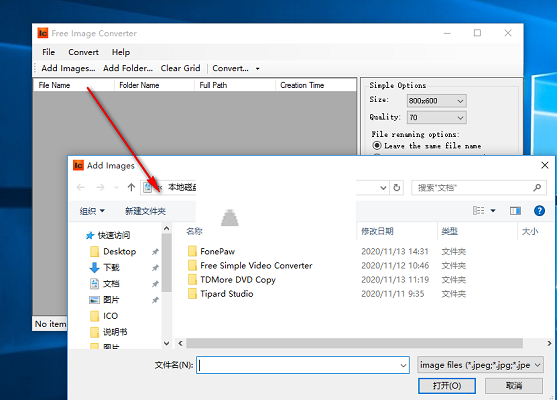This screenshot has width=557, height=400.
Task: Click the 取消 button
Action: [x=514, y=386]
